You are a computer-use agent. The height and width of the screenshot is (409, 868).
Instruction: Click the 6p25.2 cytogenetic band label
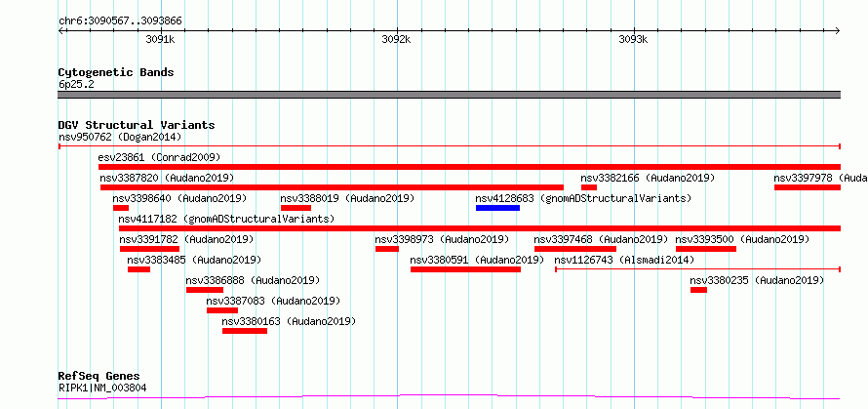(x=74, y=85)
